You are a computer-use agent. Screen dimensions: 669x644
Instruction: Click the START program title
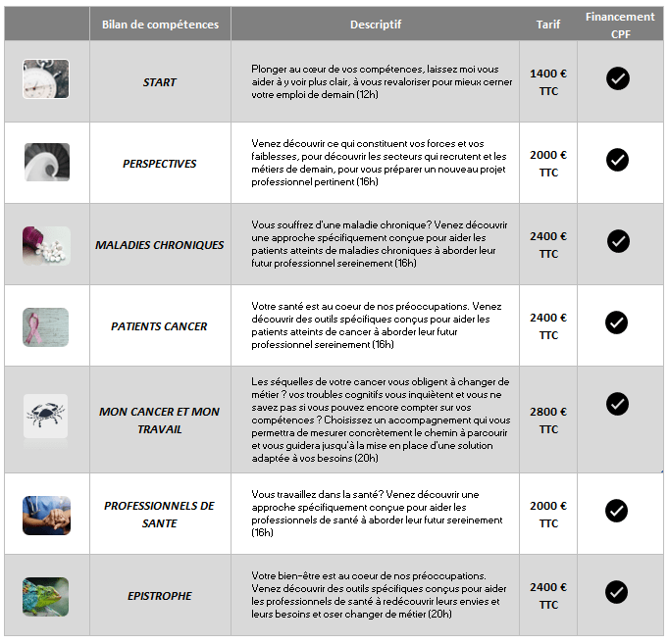pos(160,82)
